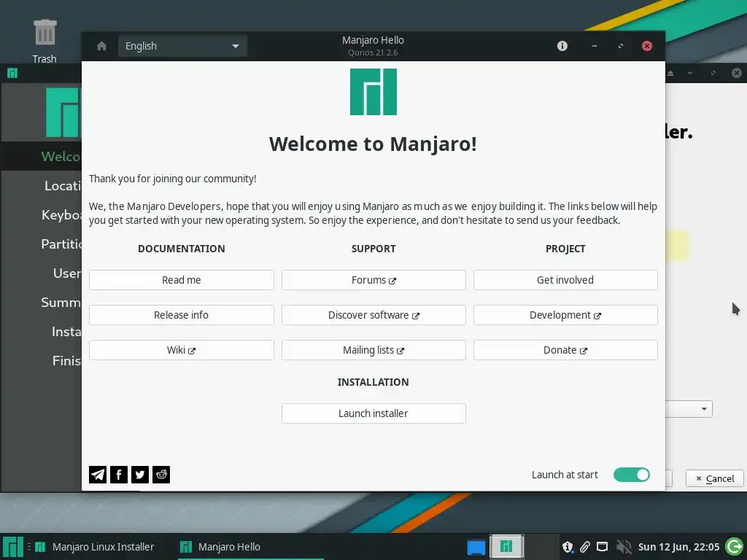Viewport: 747px width, 560px height.
Task: Click Launch installer
Action: point(373,413)
